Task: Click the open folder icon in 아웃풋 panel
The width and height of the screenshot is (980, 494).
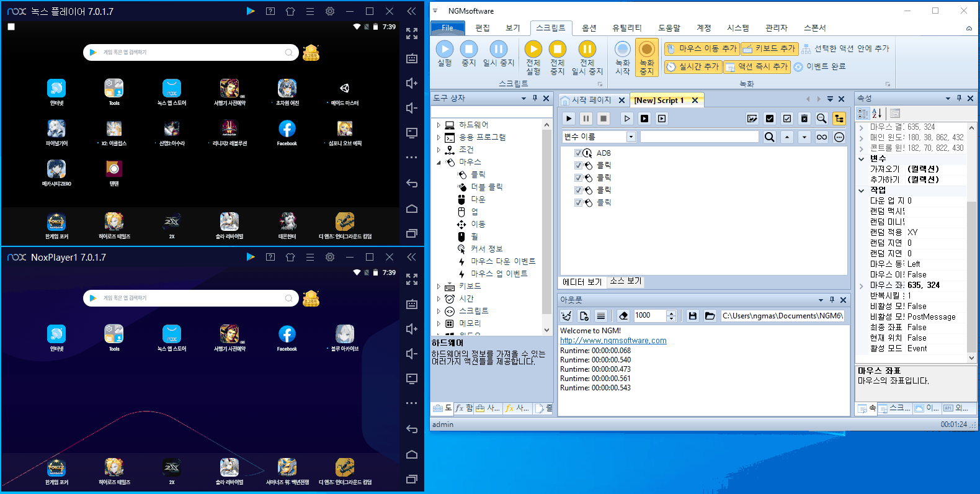Action: pos(710,316)
